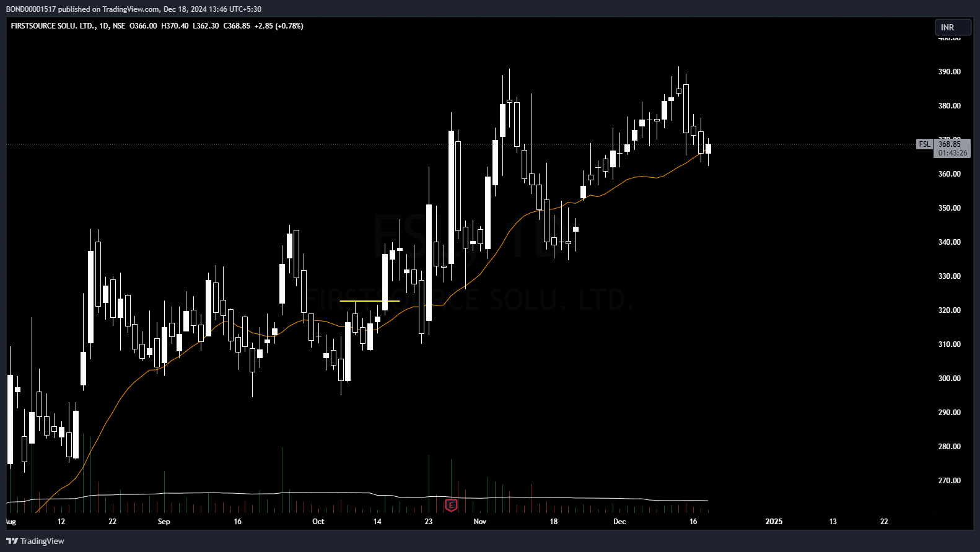Click the 01:43:26 countdown timer

pos(952,153)
